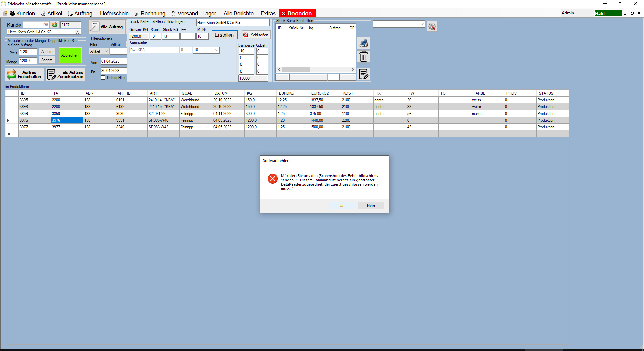Click als Auftrag Zurücksetzen button
This screenshot has height=351, width=644.
pos(65,74)
